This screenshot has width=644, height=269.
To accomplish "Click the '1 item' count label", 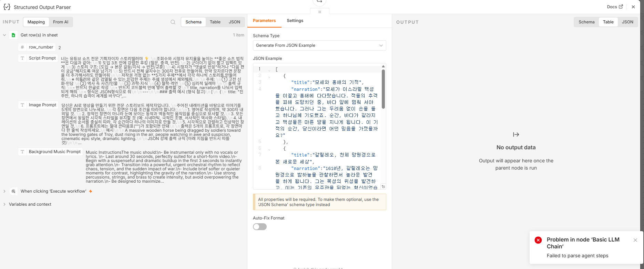I will [x=238, y=35].
